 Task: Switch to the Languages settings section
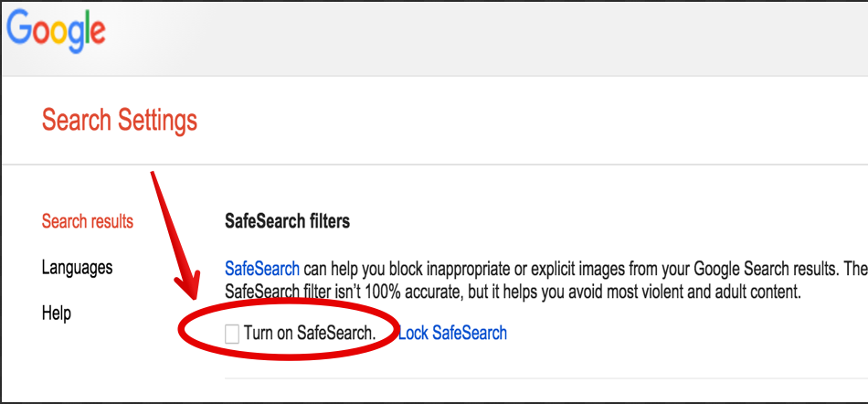pyautogui.click(x=78, y=267)
